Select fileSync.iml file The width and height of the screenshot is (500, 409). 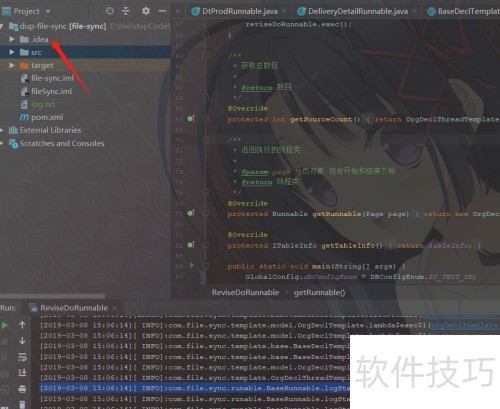click(51, 91)
